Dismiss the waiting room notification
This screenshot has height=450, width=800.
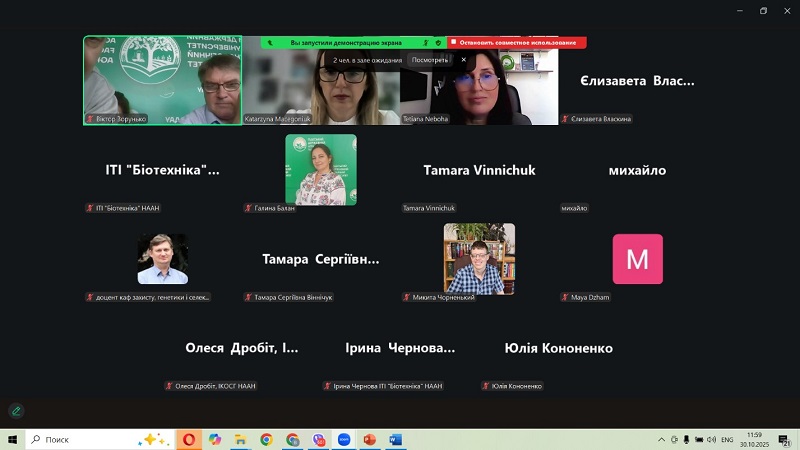[463, 60]
